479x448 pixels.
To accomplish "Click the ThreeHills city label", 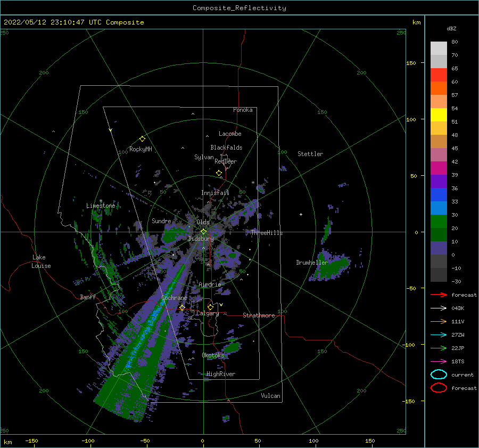I will click(x=267, y=233).
